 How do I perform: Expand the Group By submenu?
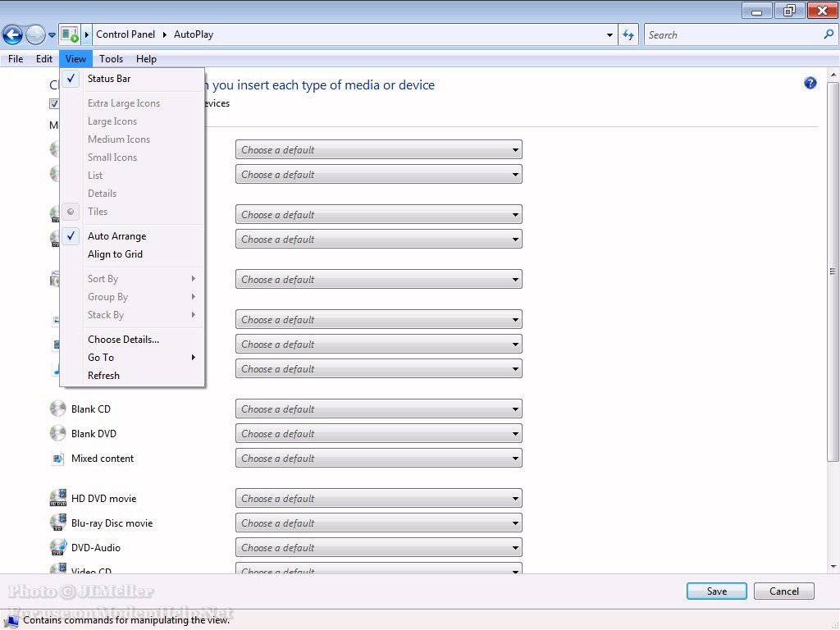132,297
